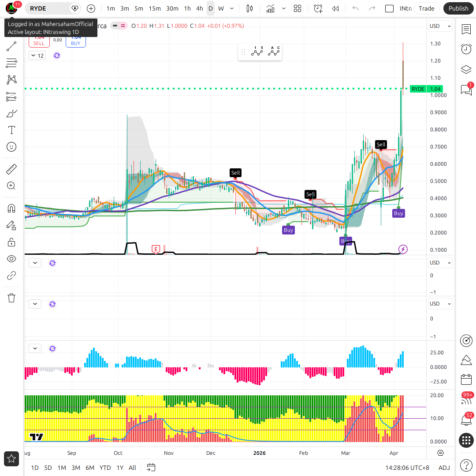Open the notifications bell with 52 badge

click(466, 420)
